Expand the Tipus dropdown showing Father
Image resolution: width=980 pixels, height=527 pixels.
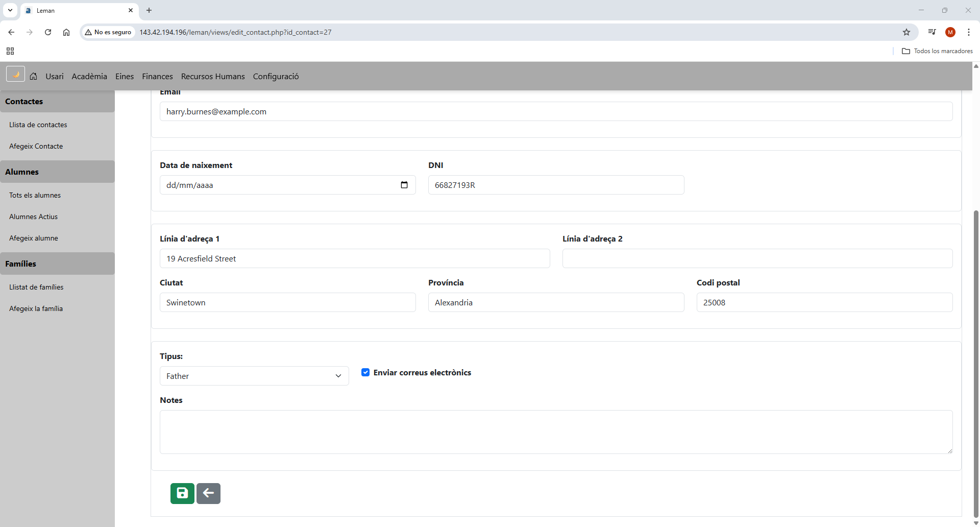pos(254,376)
